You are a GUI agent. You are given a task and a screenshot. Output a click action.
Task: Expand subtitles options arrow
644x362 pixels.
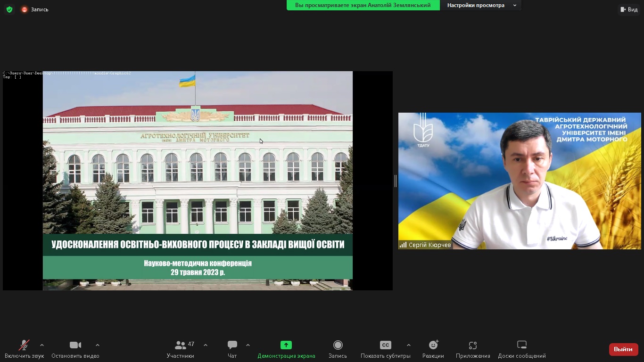point(409,345)
